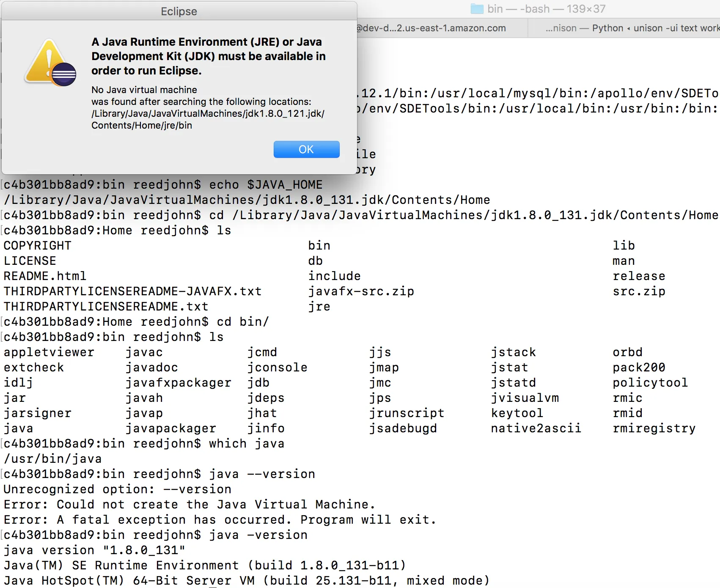Click javafx-src.zip in the listing
The width and height of the screenshot is (720, 588).
(361, 291)
